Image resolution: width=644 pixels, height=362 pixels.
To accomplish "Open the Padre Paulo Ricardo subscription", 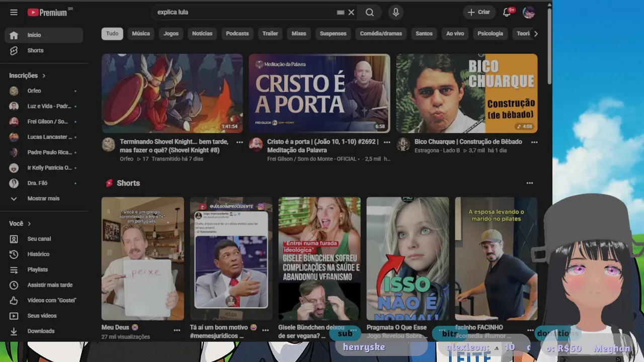I will click(x=44, y=152).
